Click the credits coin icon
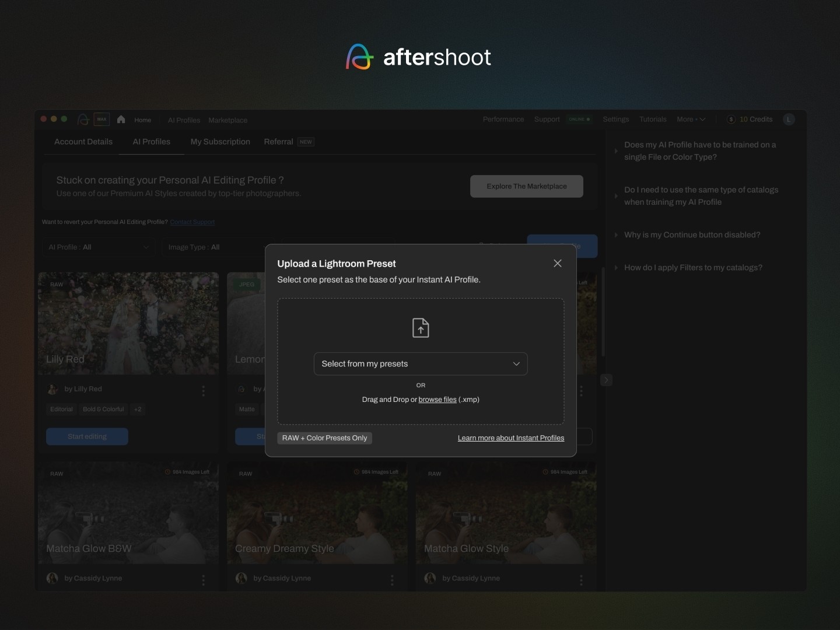Image resolution: width=840 pixels, height=630 pixels. pyautogui.click(x=731, y=120)
